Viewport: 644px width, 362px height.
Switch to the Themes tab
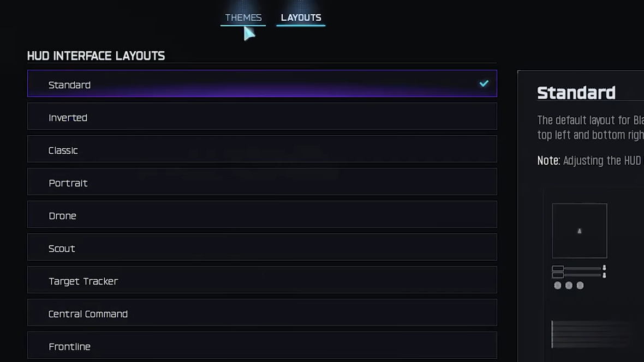[x=243, y=17]
